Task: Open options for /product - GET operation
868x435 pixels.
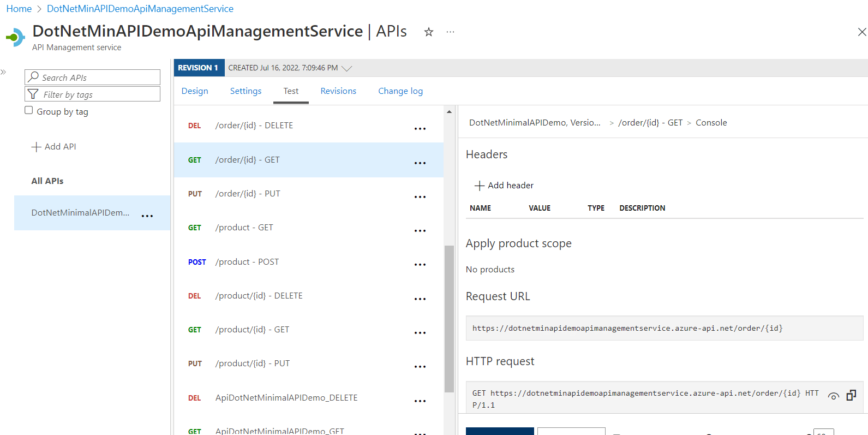Action: [420, 231]
